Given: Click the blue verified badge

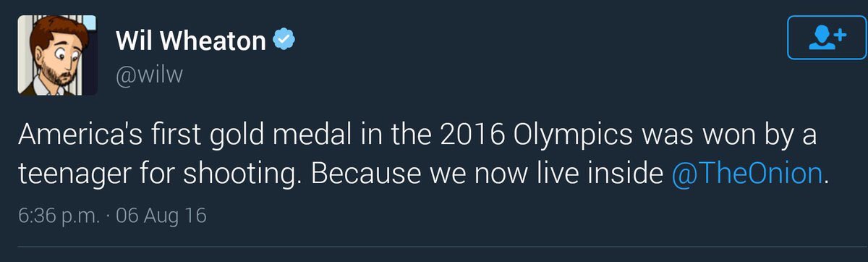Looking at the screenshot, I should coord(284,41).
